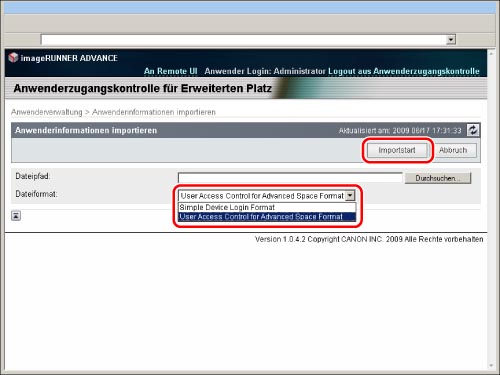Click the Dateiformat: label
This screenshot has width=500, height=375.
click(x=36, y=194)
